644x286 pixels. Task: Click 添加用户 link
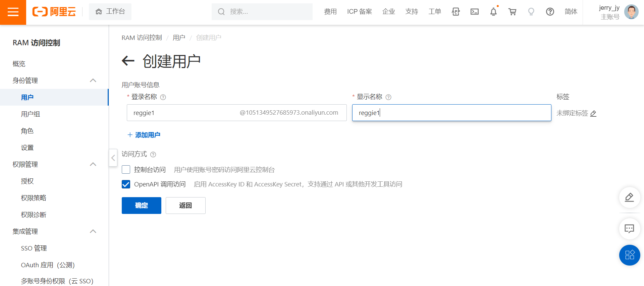pos(144,135)
